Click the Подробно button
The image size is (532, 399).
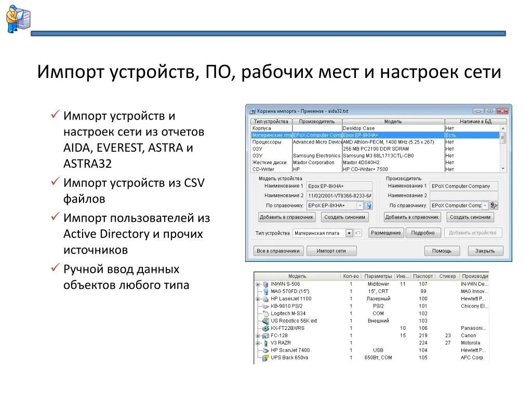pyautogui.click(x=423, y=233)
